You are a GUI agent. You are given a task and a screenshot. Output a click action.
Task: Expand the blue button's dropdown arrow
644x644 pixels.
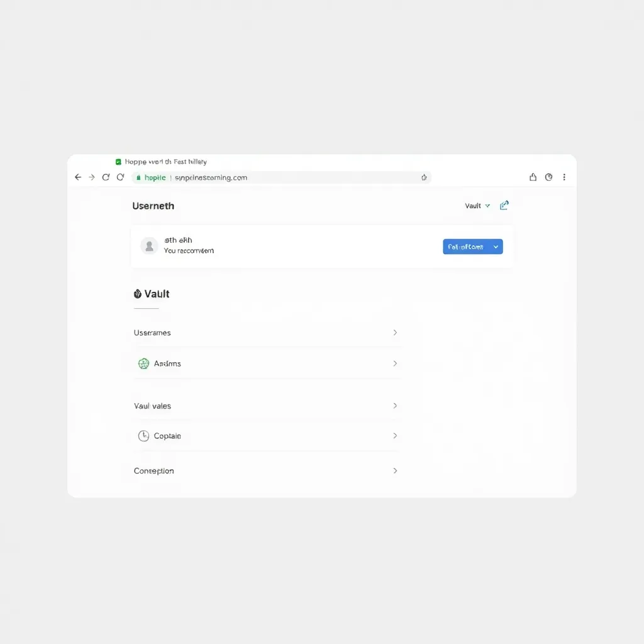click(x=496, y=247)
